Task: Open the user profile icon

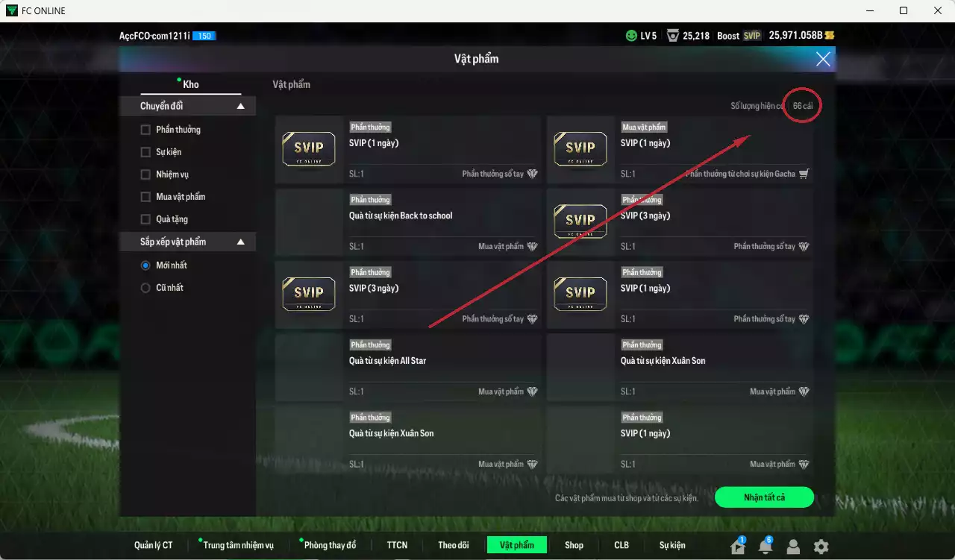Action: pos(793,547)
